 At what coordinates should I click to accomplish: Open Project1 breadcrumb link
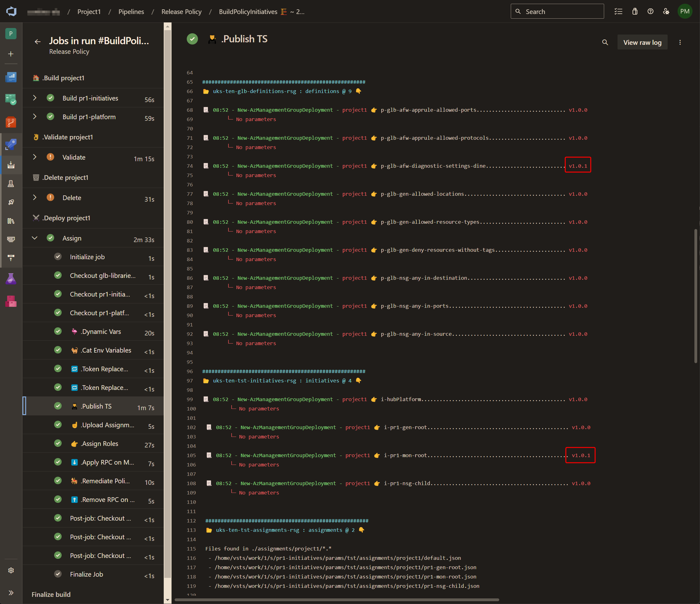coord(89,12)
